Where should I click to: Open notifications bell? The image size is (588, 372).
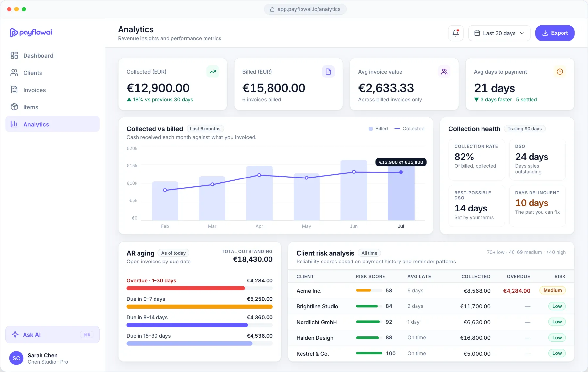pos(456,33)
